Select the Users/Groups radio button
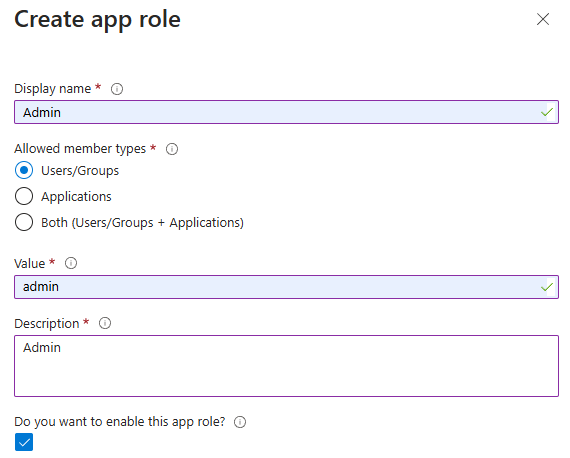The height and width of the screenshot is (458, 570). [24, 170]
